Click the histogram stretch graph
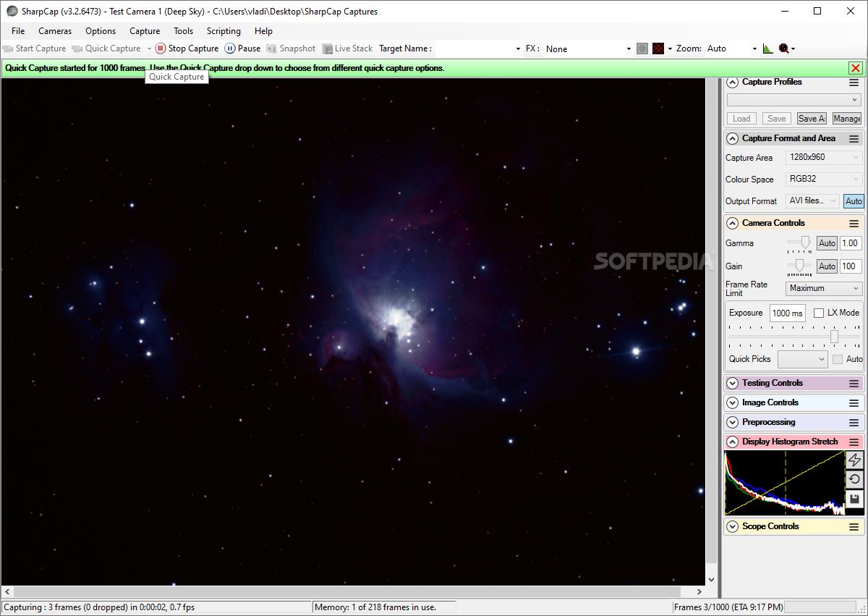 (x=784, y=483)
